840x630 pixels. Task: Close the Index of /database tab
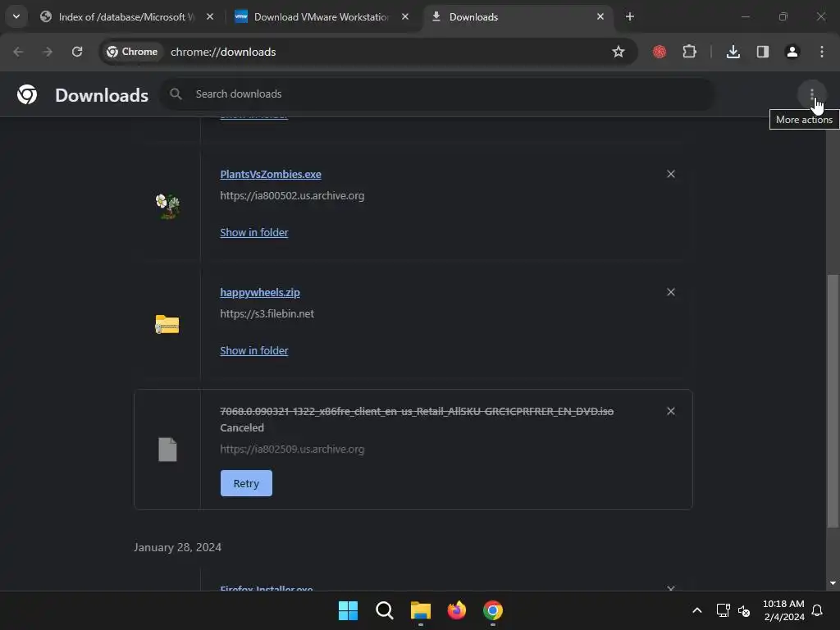pyautogui.click(x=210, y=16)
